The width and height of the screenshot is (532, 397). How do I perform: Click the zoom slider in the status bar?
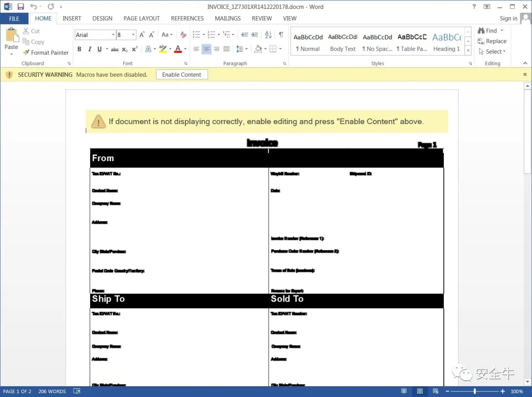tap(474, 392)
